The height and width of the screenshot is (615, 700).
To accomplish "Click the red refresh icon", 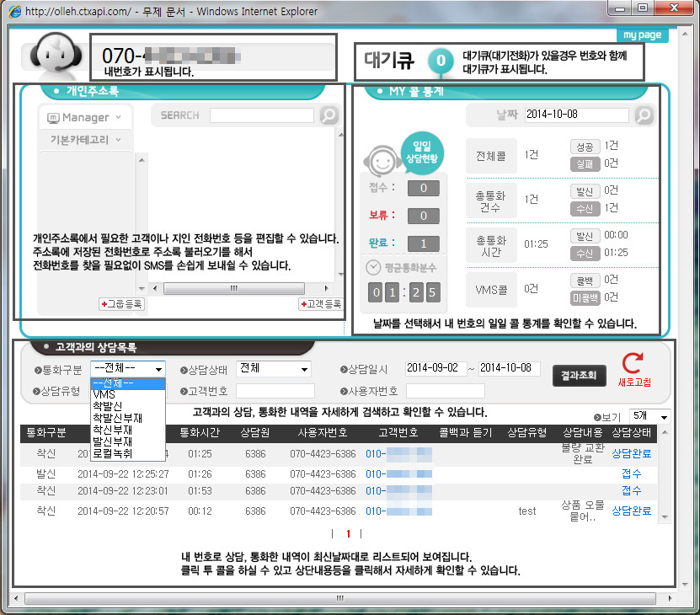I will 632,365.
